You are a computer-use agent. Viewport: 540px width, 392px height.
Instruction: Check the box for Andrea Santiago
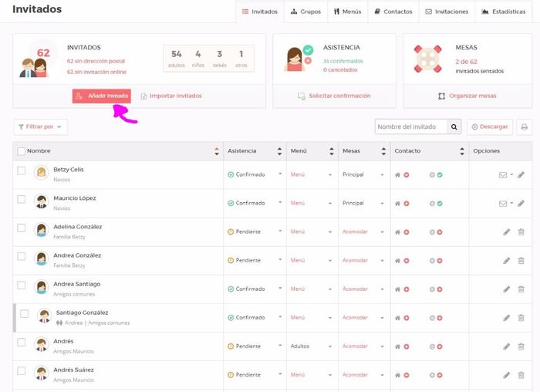[22, 285]
